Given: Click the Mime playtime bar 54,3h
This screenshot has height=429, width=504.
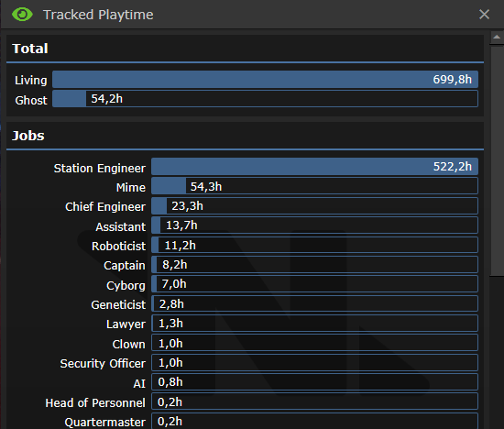Looking at the screenshot, I should coord(314,186).
